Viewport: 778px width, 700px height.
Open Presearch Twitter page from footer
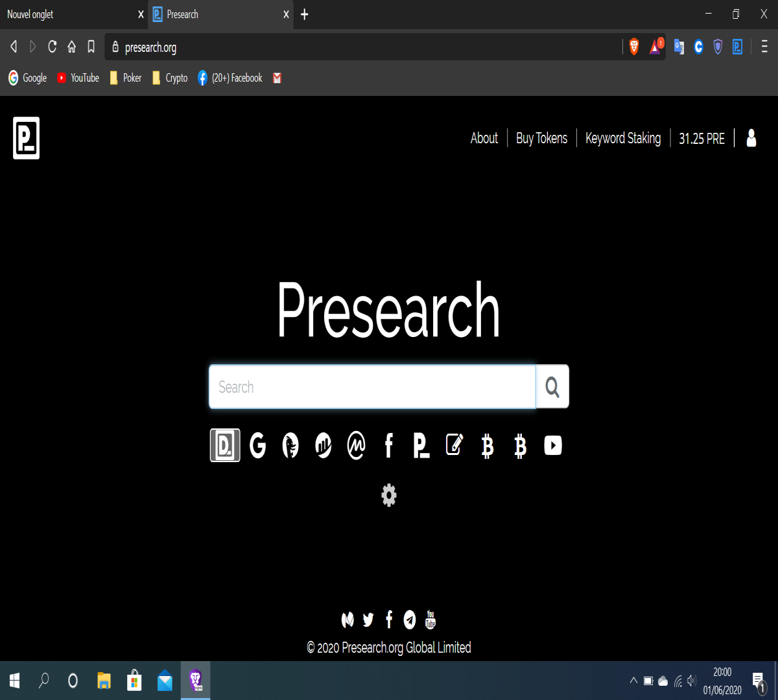click(x=368, y=620)
